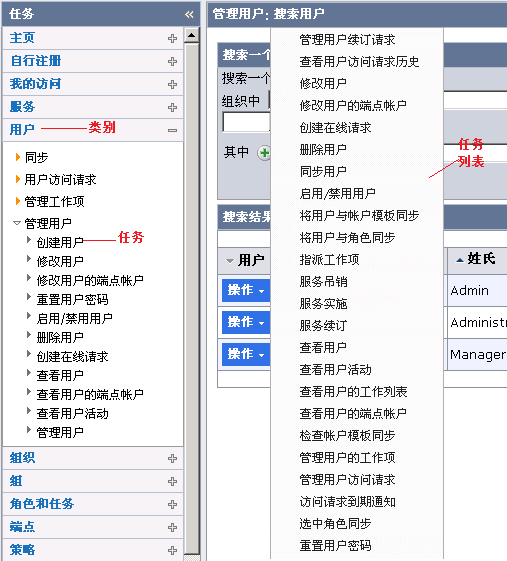This screenshot has height=561, width=507.
Task: Choose 指派工作项 from task menu
Action: [330, 259]
